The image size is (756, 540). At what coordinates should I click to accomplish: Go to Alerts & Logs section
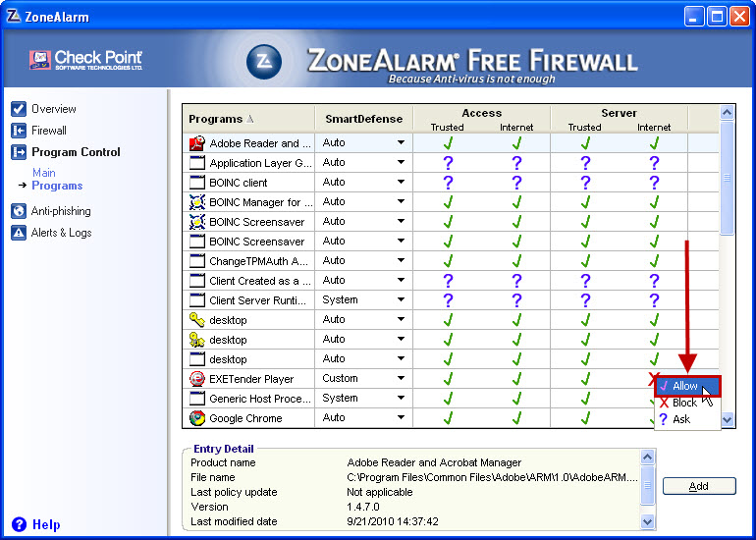coord(61,233)
